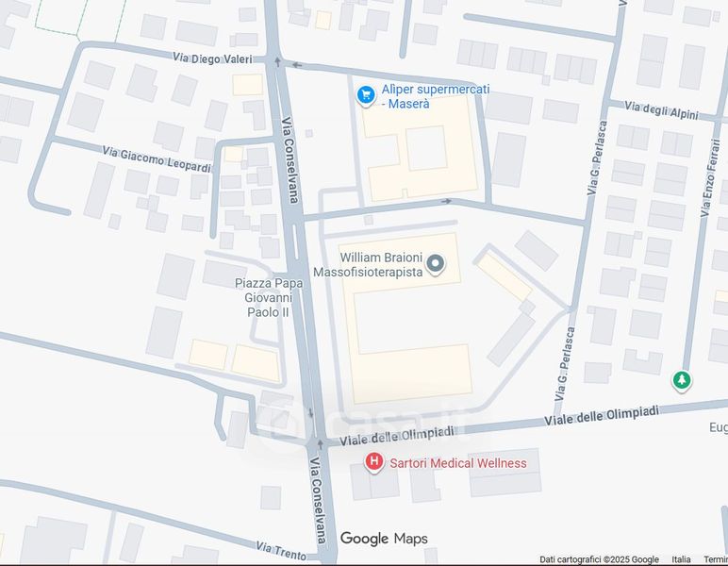Viewport: 728px width, 566px height.
Task: Click the Via Trento street label
Action: (281, 550)
